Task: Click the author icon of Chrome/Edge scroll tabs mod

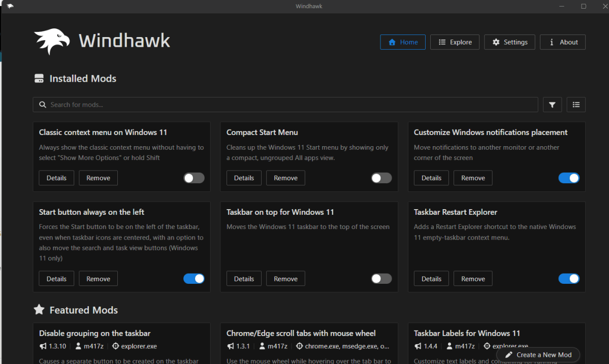Action: [x=262, y=346]
